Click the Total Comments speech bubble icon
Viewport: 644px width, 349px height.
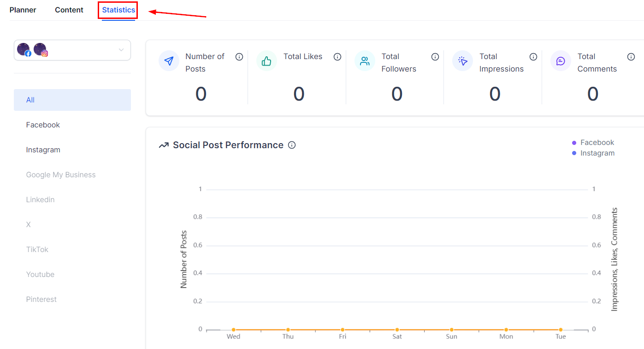[x=561, y=61]
